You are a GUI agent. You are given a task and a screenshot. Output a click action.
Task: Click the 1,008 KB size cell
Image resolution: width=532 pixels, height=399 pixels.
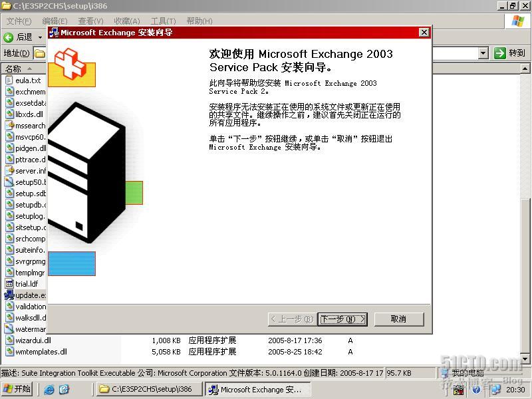(166, 340)
